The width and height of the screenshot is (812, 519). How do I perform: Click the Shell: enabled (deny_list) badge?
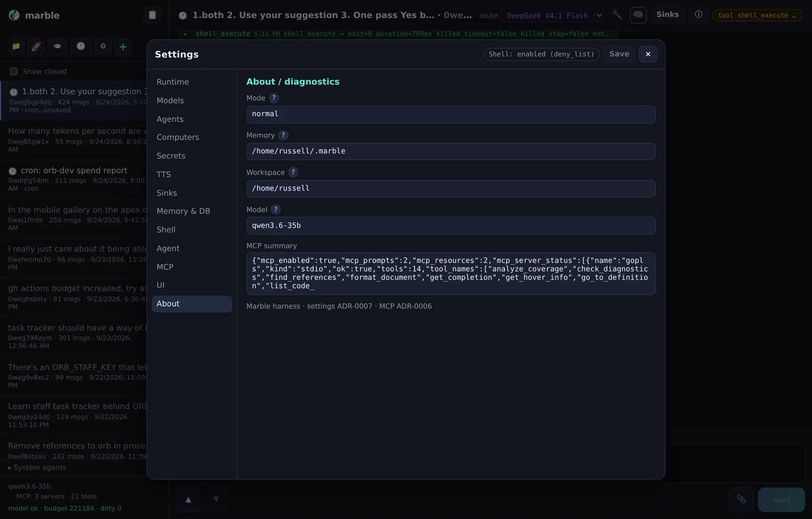click(542, 54)
